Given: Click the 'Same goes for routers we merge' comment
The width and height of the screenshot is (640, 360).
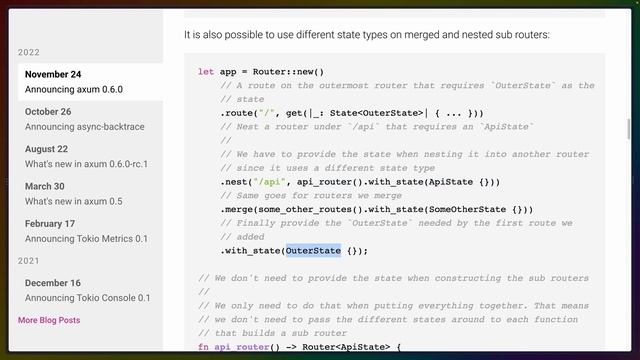Looking at the screenshot, I should 311,196.
